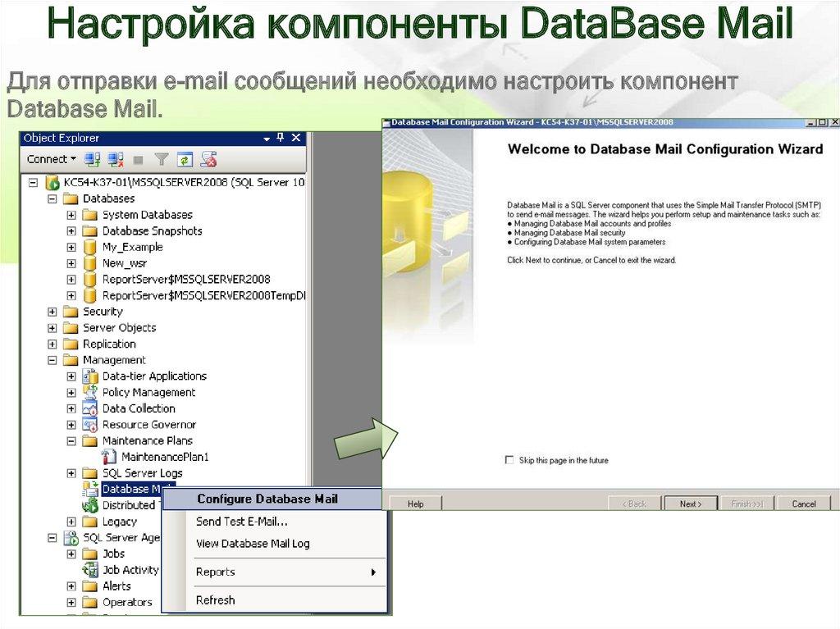The height and width of the screenshot is (629, 840).
Task: Click the Next button in the wizard
Action: (x=692, y=503)
